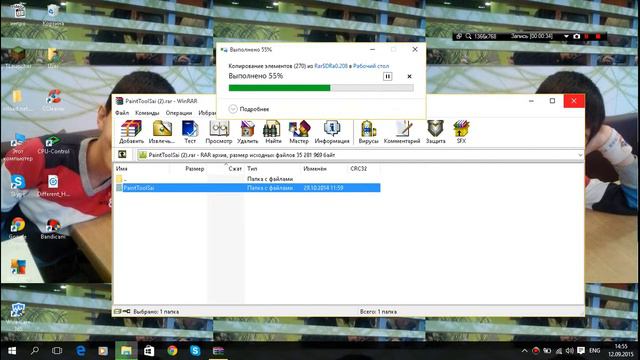Sort by the Изменён column header
This screenshot has height=360, width=640.
[x=324, y=168]
